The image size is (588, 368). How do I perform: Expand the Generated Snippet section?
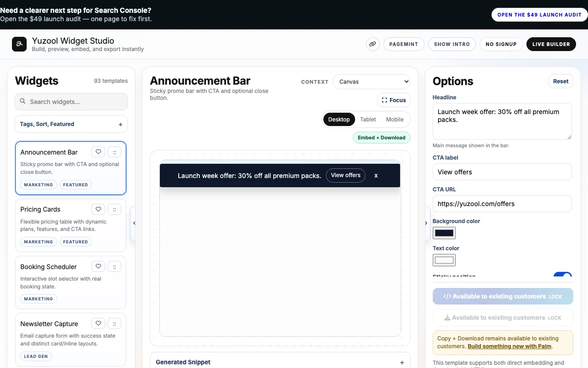pos(280,362)
